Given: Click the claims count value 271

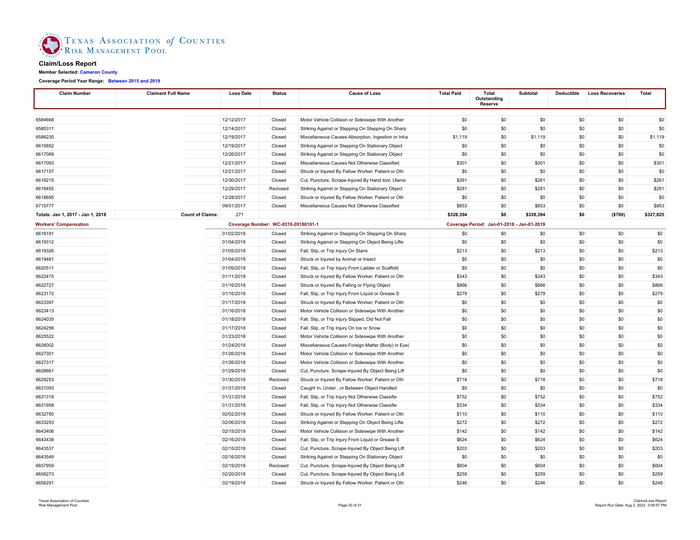Looking at the screenshot, I should coord(239,215).
